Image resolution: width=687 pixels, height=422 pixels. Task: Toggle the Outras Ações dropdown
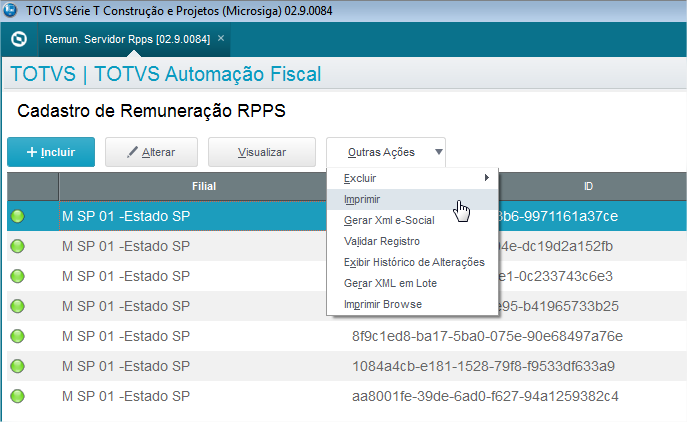(386, 152)
